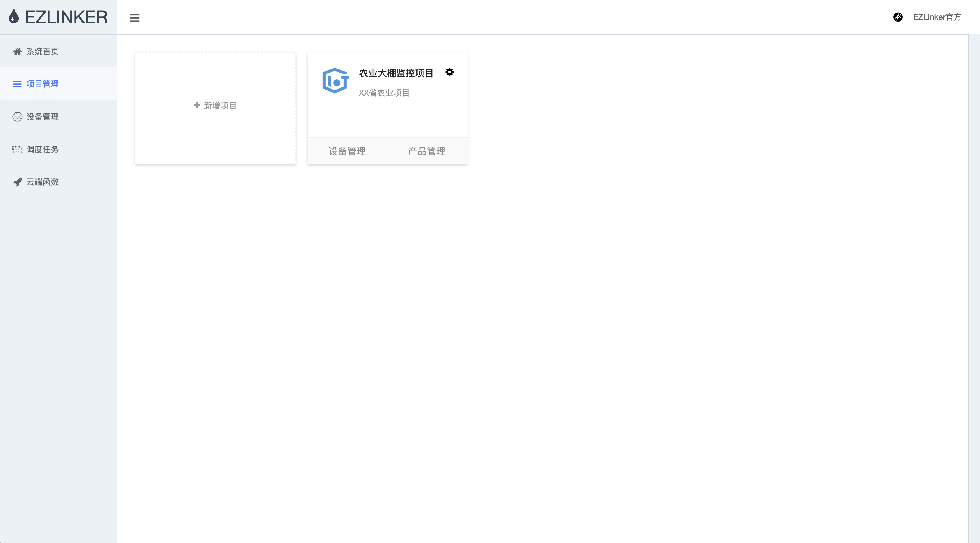This screenshot has height=543, width=980.
Task: Click the EZLINKER water drop logo icon
Action: [14, 17]
